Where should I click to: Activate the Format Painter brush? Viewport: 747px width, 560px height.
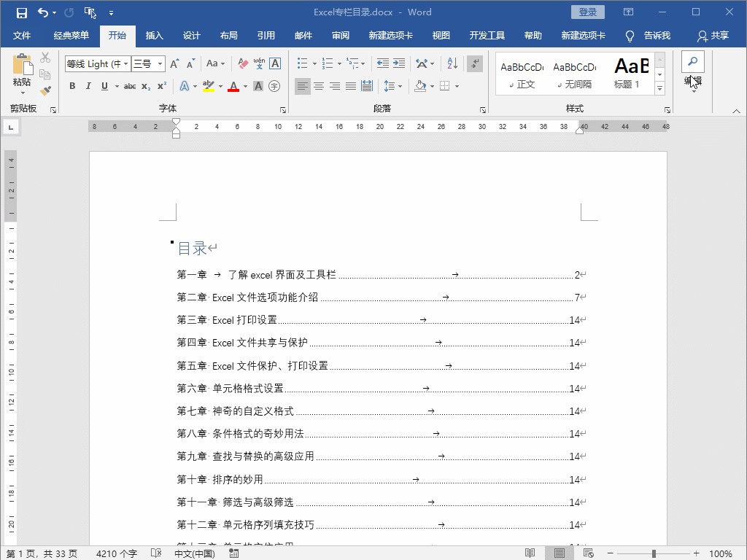pyautogui.click(x=45, y=90)
